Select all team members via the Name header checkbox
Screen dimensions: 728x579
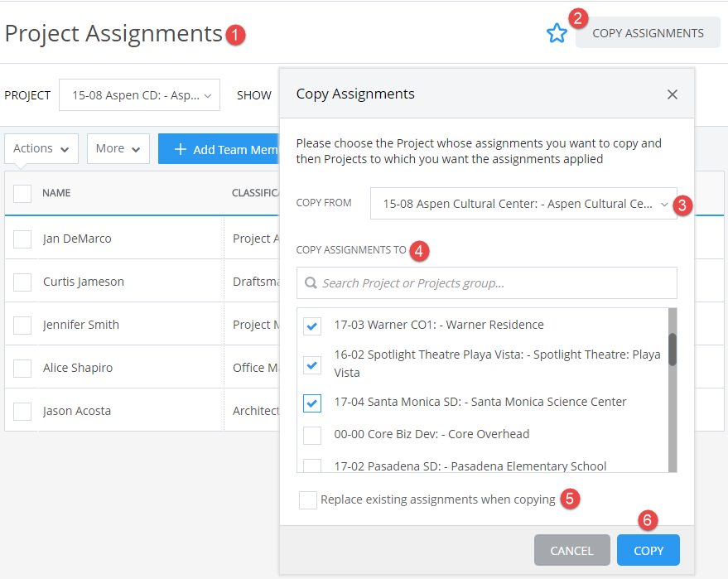pyautogui.click(x=22, y=192)
